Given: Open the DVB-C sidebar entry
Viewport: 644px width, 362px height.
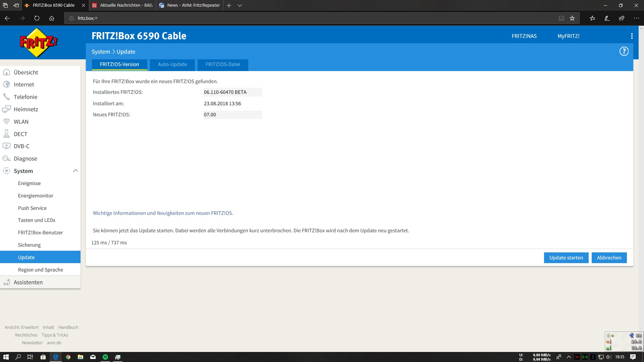Looking at the screenshot, I should tap(21, 146).
